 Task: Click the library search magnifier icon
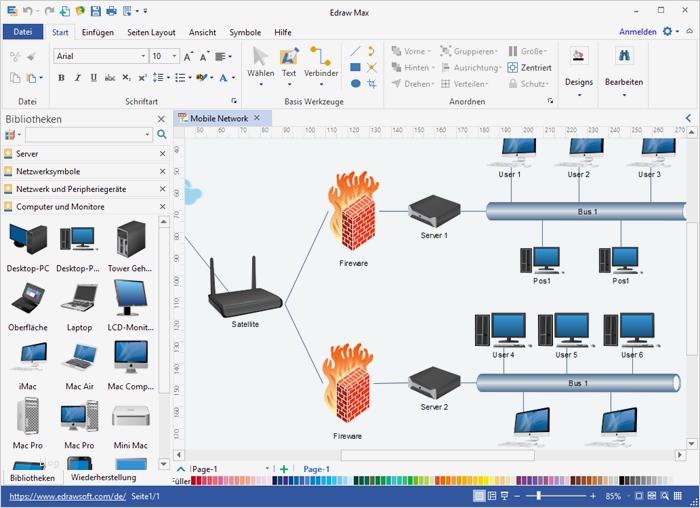coord(161,134)
